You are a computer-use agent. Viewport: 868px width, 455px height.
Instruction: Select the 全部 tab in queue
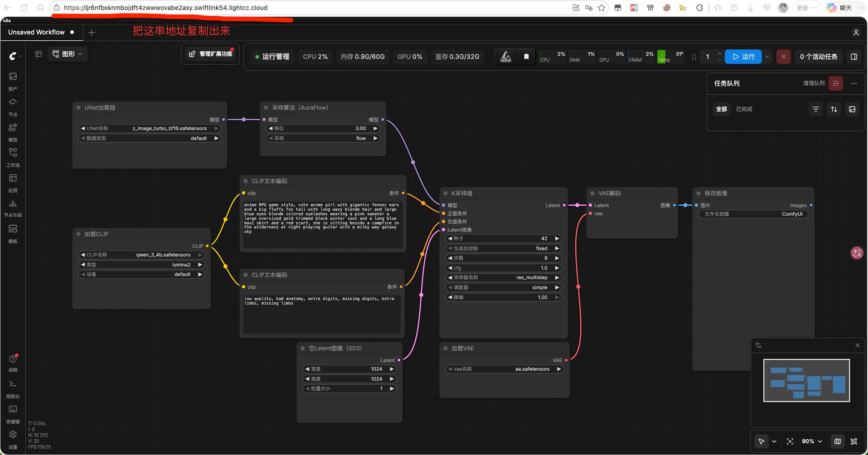tap(722, 109)
